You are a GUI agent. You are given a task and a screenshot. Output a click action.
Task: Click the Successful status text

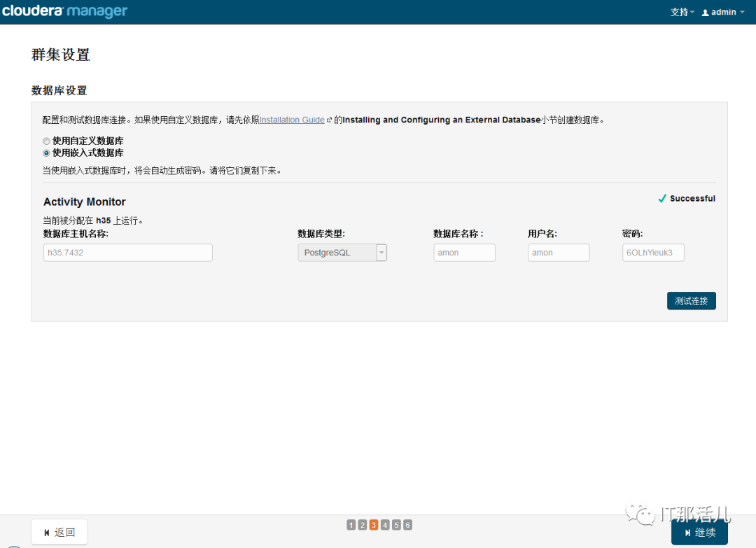692,198
